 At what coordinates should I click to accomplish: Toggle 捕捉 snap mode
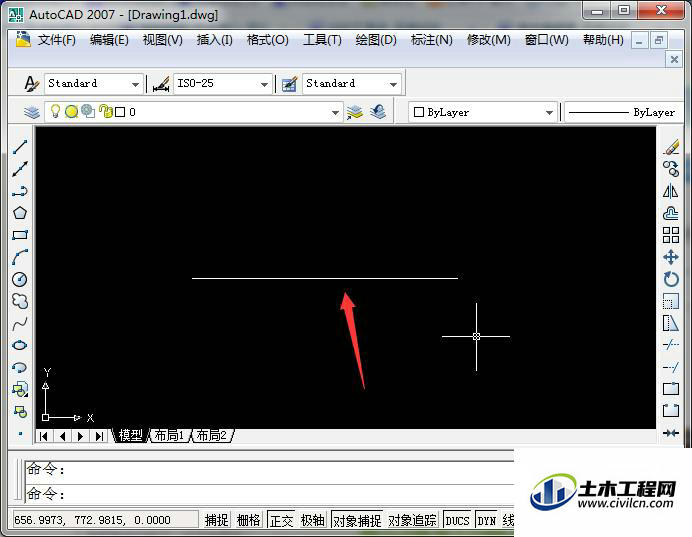tap(217, 520)
